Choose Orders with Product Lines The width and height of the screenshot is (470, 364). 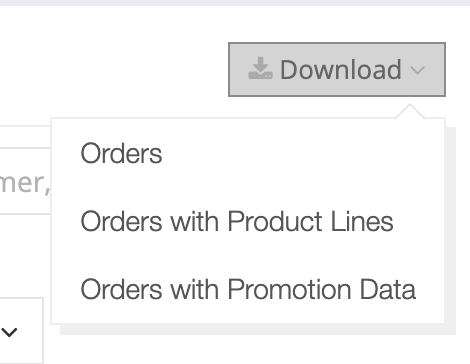point(237,221)
